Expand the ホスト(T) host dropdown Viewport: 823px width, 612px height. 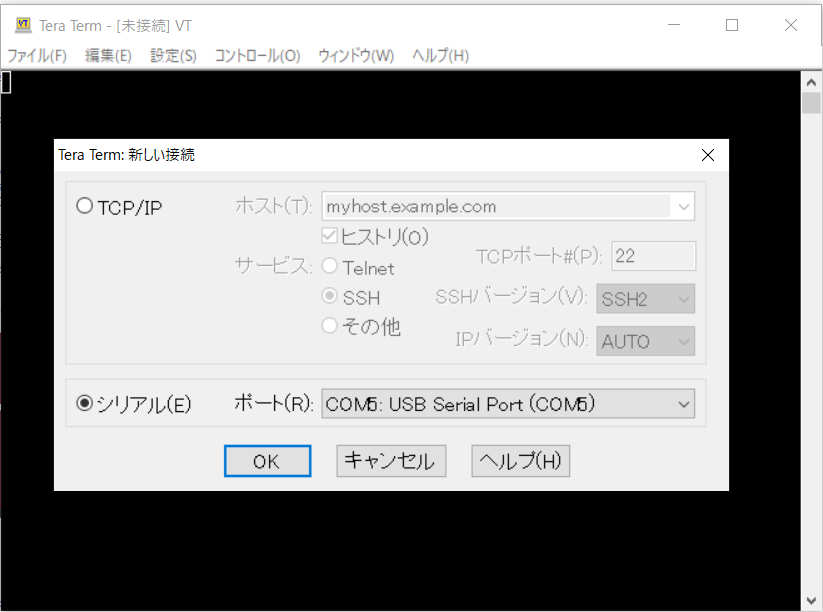(x=684, y=207)
